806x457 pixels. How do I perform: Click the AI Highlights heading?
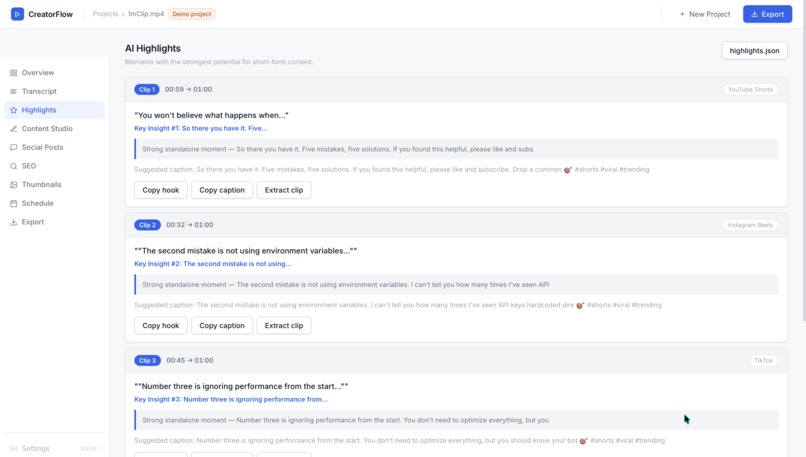pos(153,48)
